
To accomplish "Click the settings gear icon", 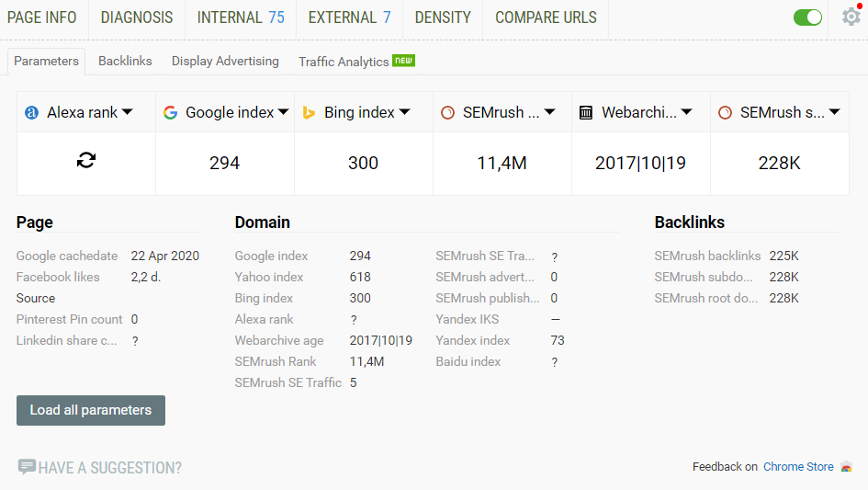I will tap(851, 17).
